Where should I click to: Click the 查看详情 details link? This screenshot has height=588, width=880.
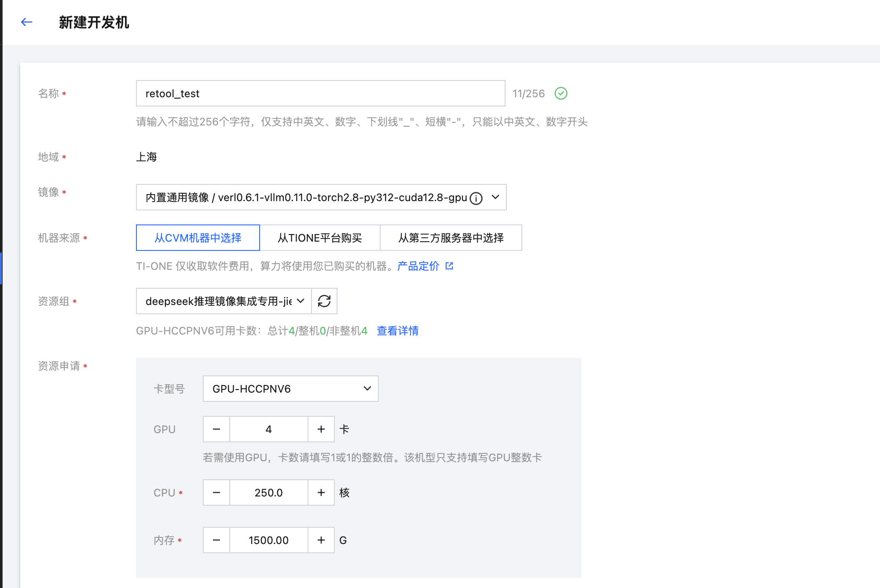point(398,331)
